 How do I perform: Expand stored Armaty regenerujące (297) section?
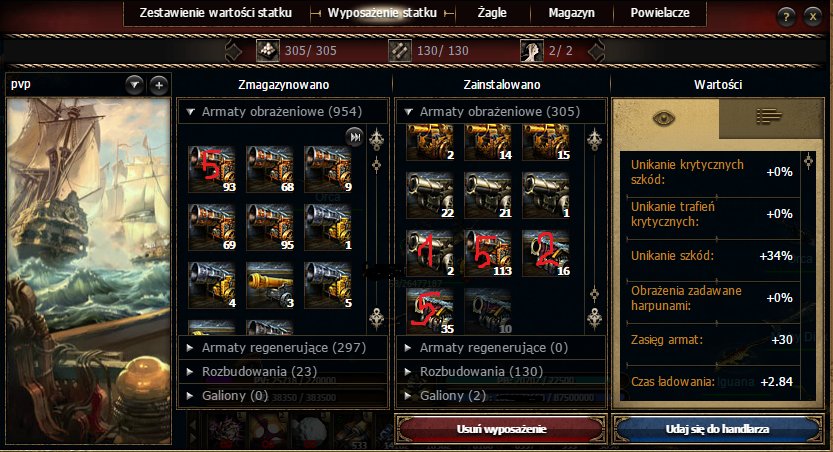click(283, 348)
